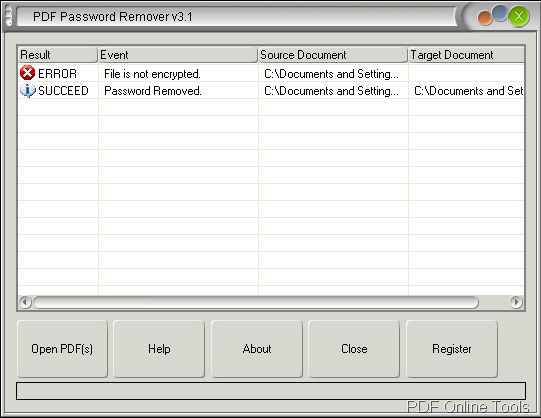Viewport: 541px width, 418px height.
Task: Click the orange circle in title bar
Action: tap(484, 18)
